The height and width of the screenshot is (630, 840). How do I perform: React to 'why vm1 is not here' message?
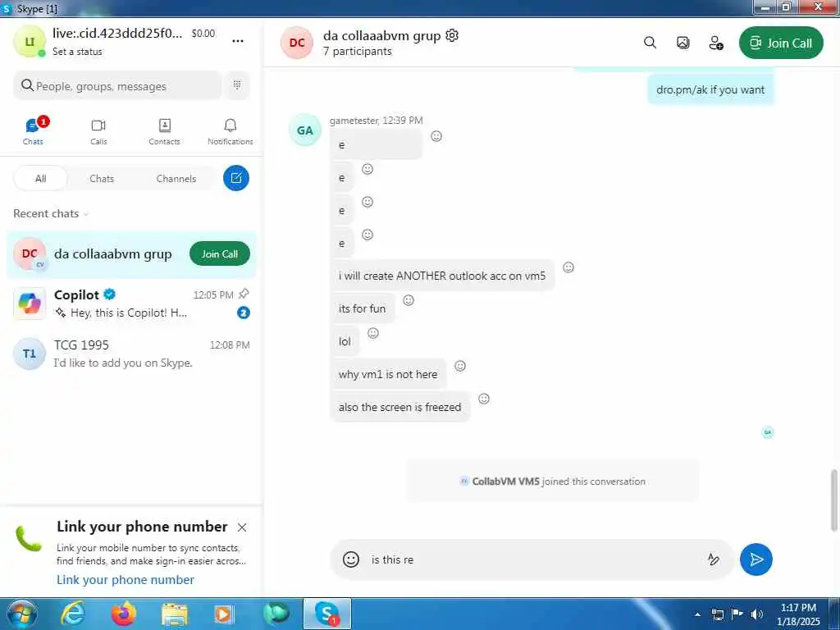[x=460, y=366]
